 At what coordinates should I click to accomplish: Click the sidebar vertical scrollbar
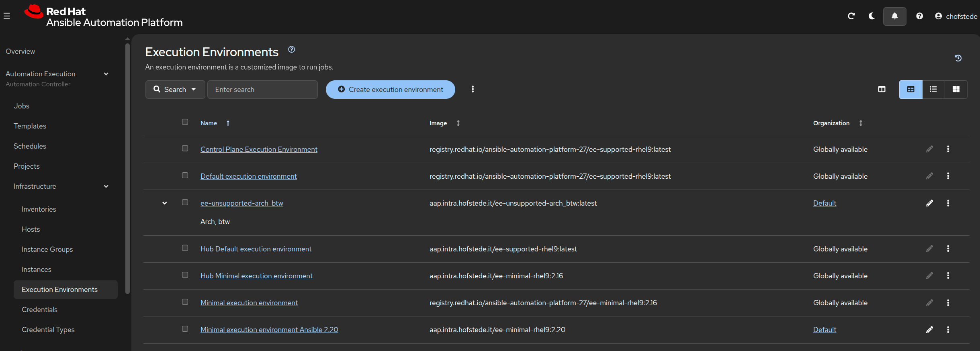127,169
